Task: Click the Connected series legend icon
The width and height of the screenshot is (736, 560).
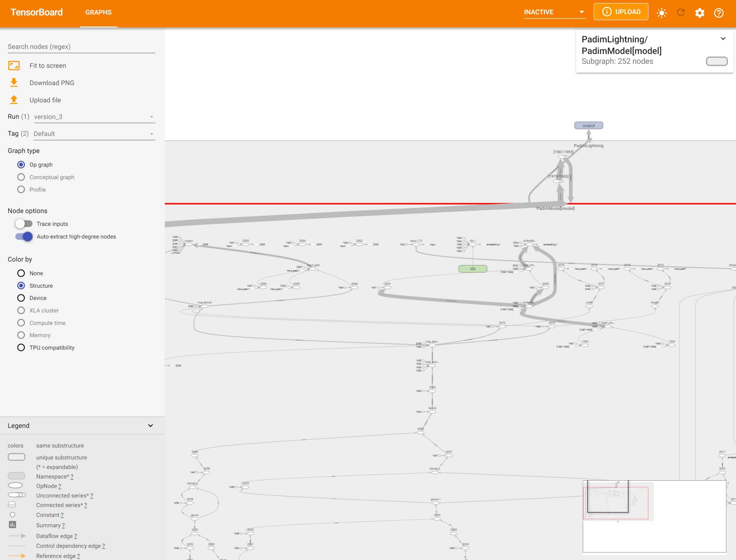Action: tap(12, 505)
